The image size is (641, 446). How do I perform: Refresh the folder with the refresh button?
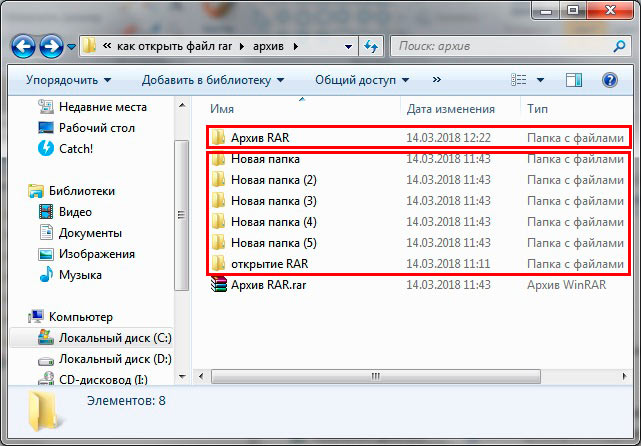[371, 47]
